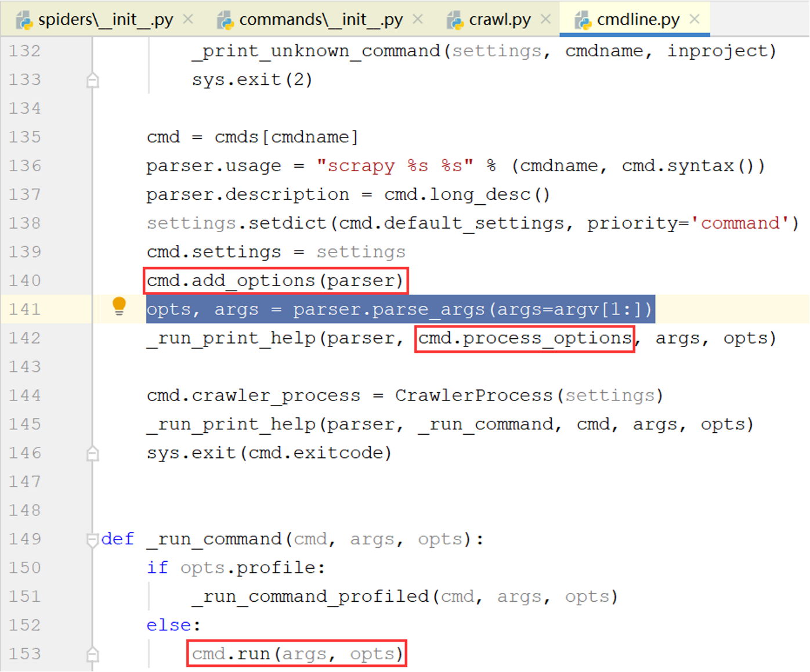Image resolution: width=810 pixels, height=672 pixels.
Task: Click cmd.add_options(parser) on line 140
Action: click(275, 281)
